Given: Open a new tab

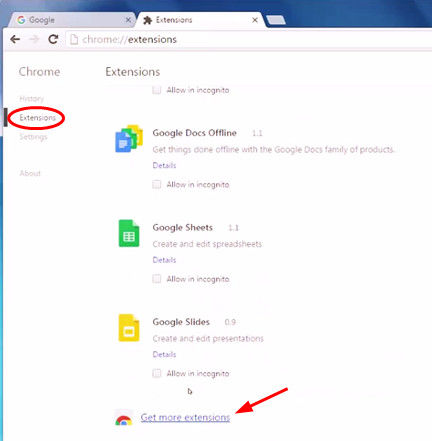Looking at the screenshot, I should pos(276,20).
